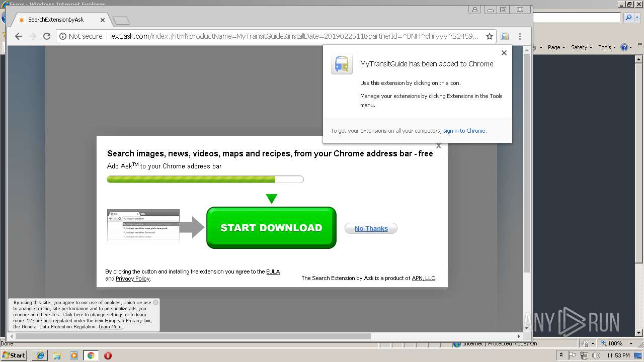Screen dimensions: 644x362
Task: Click sign in to Chrome link
Action: tap(464, 131)
